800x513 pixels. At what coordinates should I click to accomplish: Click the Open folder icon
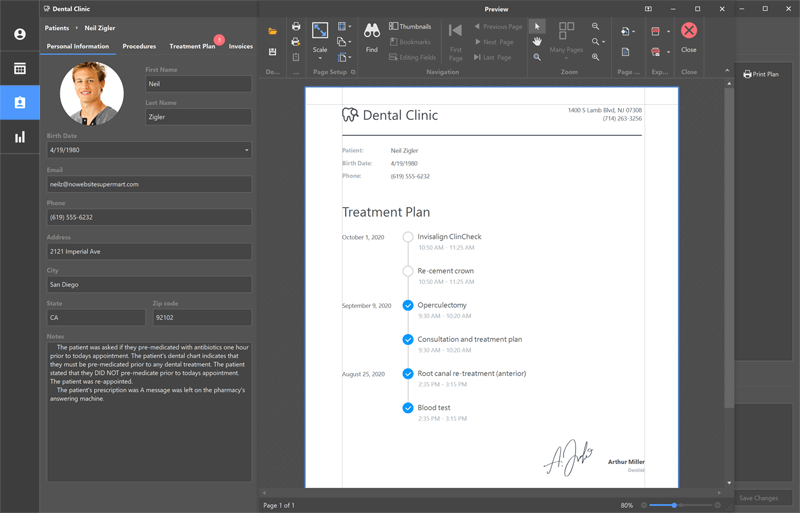273,32
